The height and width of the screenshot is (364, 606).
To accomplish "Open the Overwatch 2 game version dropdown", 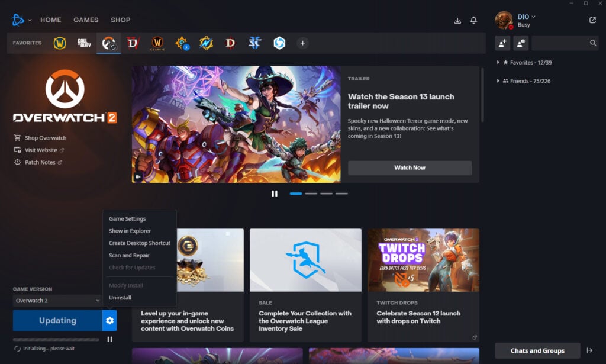I will click(x=56, y=301).
